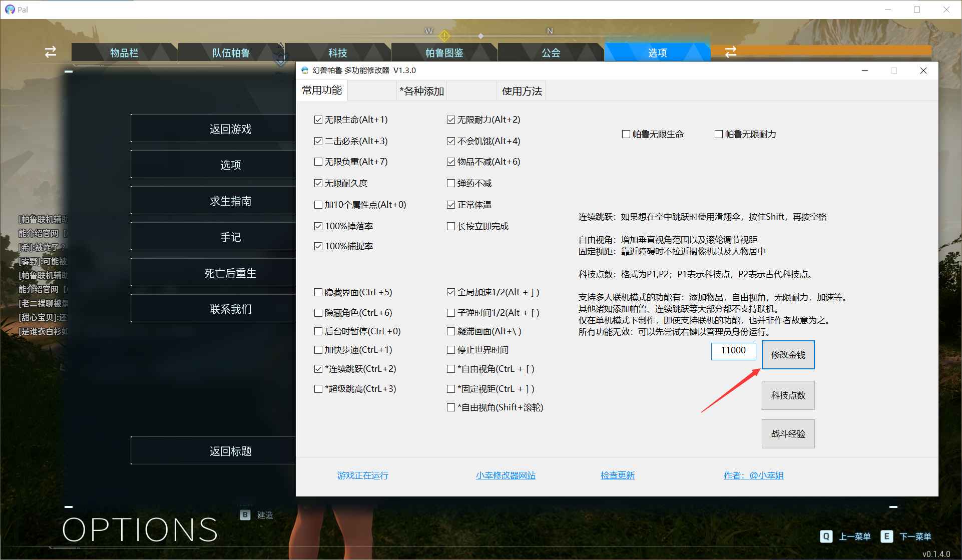Screen dimensions: 962x560
Task: Enable the 无限负重(Alt+7) checkbox
Action: click(x=318, y=161)
